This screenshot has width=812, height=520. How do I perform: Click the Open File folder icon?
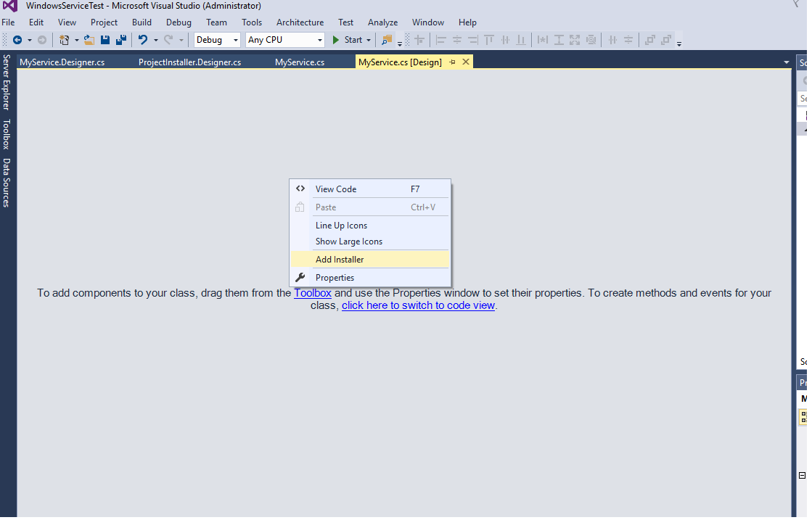(x=89, y=40)
